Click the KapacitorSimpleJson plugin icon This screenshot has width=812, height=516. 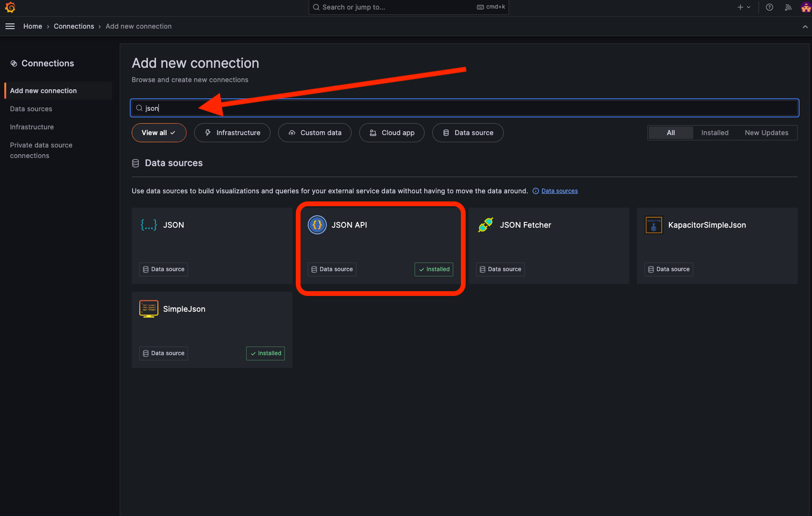point(654,225)
